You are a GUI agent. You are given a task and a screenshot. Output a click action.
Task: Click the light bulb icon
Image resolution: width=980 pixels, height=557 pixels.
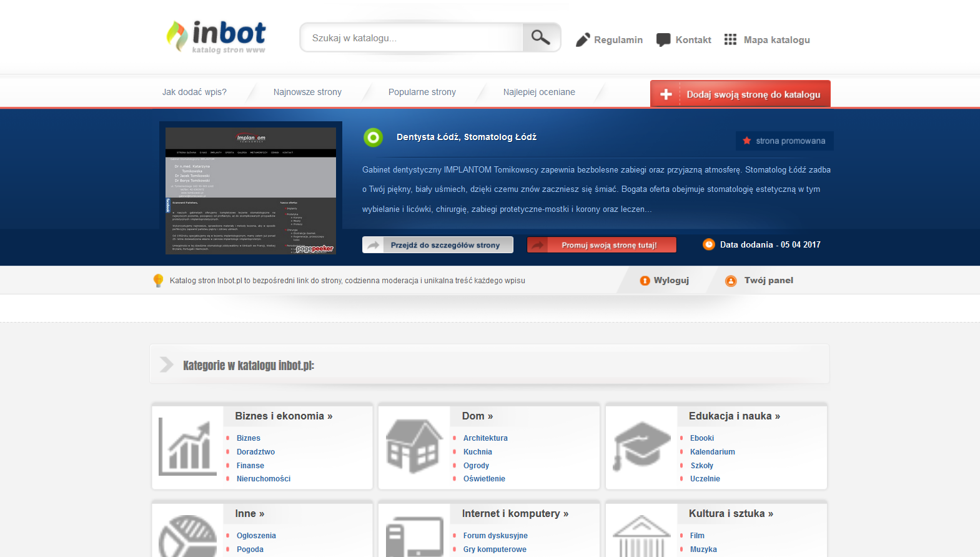pyautogui.click(x=158, y=281)
